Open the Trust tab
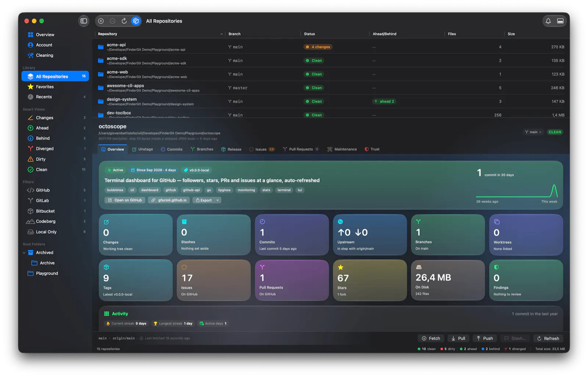 [372, 149]
